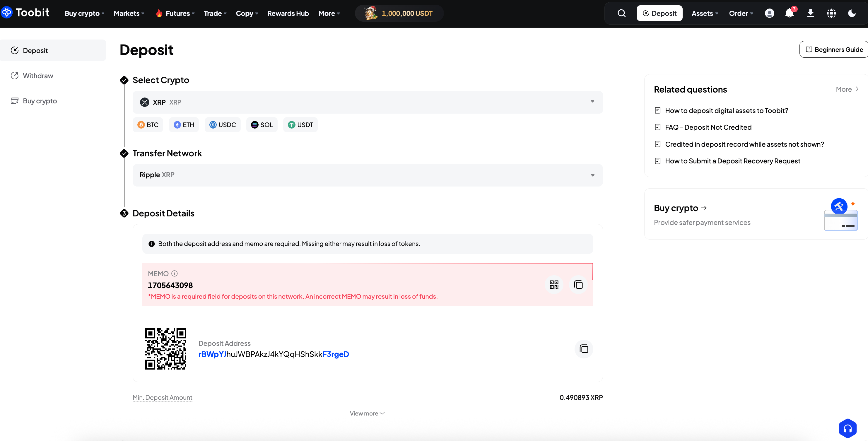Open the language globe icon
The width and height of the screenshot is (868, 441).
pyautogui.click(x=831, y=13)
